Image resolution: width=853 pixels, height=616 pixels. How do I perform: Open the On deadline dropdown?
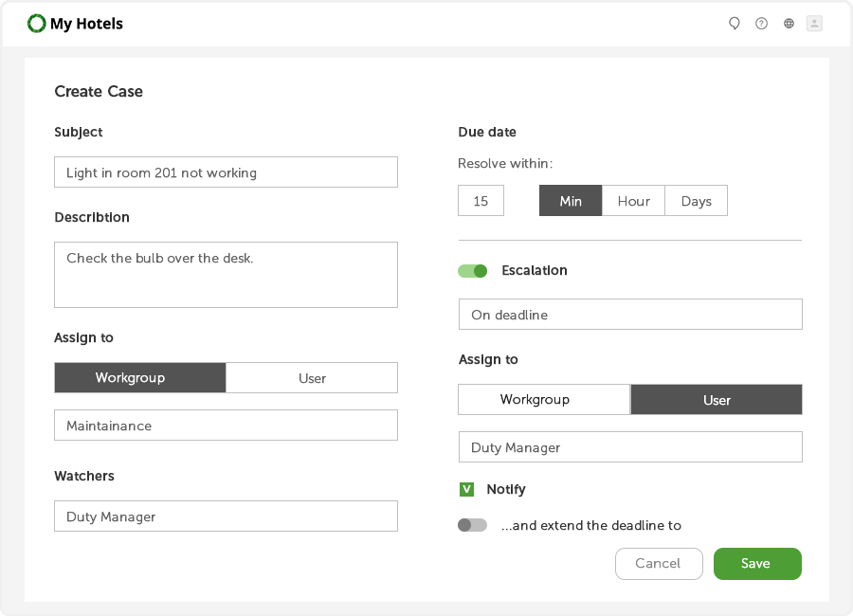coord(630,315)
